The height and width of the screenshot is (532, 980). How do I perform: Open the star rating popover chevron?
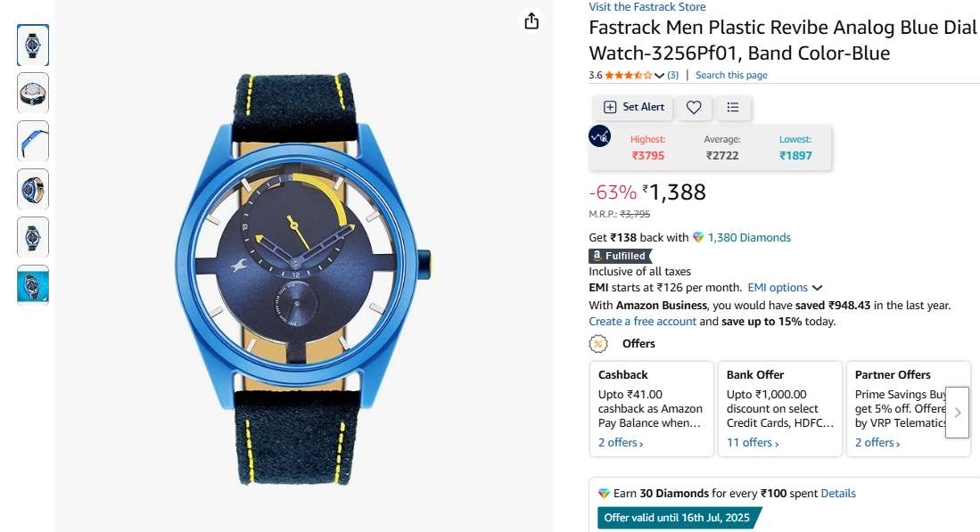click(x=660, y=76)
